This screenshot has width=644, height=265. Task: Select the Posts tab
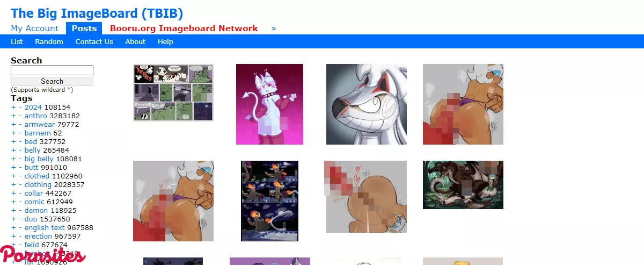84,28
